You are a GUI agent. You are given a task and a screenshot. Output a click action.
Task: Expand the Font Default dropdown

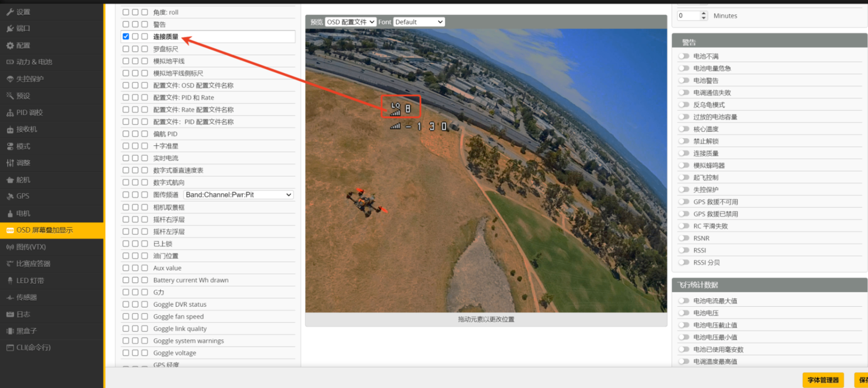click(x=419, y=22)
